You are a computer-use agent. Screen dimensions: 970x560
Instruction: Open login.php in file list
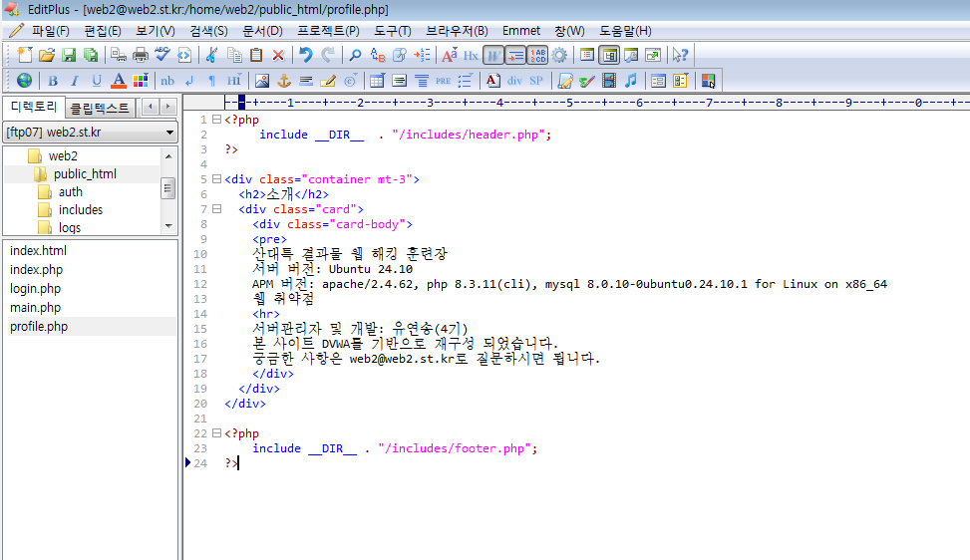coord(35,289)
